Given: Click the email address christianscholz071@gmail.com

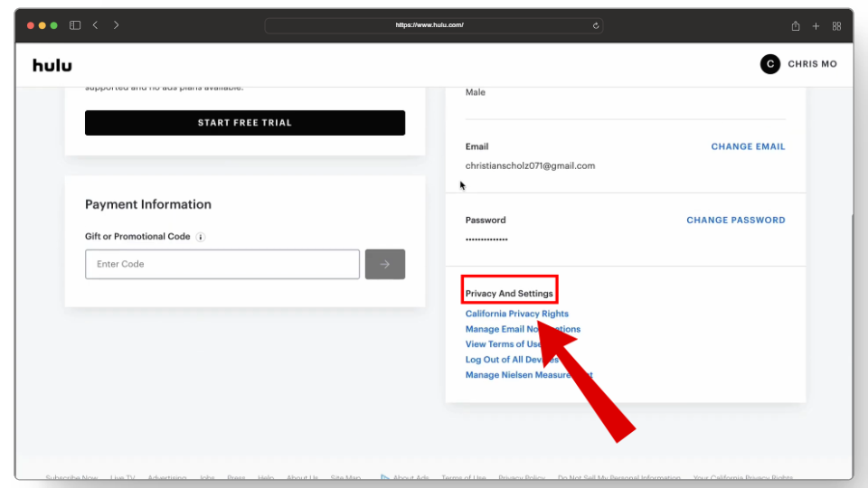Looking at the screenshot, I should (x=530, y=166).
